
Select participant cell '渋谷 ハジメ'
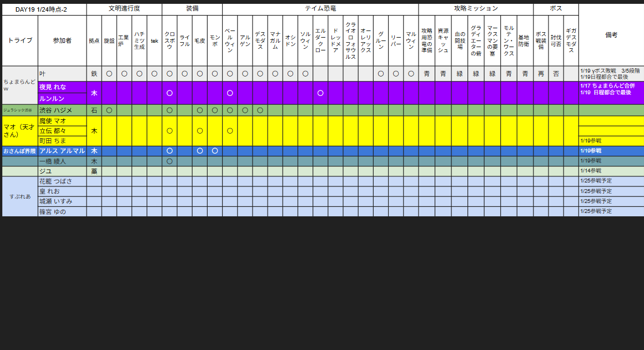click(x=62, y=110)
